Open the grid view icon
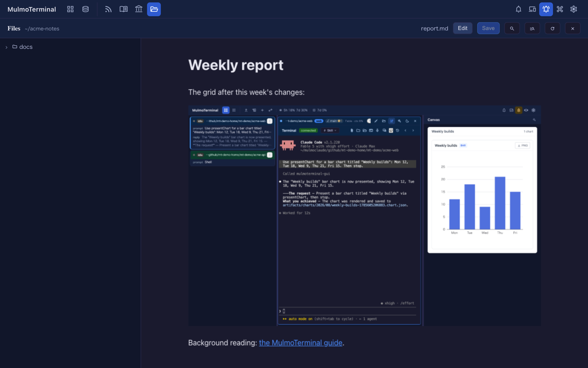This screenshot has height=368, width=588. (x=70, y=9)
